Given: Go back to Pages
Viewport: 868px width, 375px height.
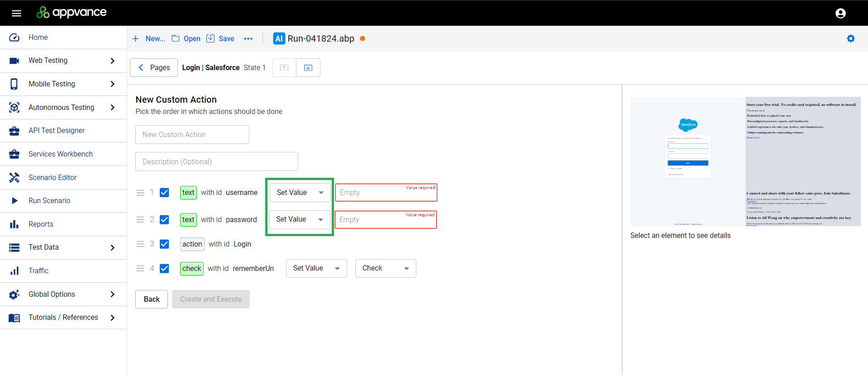Looking at the screenshot, I should tap(154, 67).
